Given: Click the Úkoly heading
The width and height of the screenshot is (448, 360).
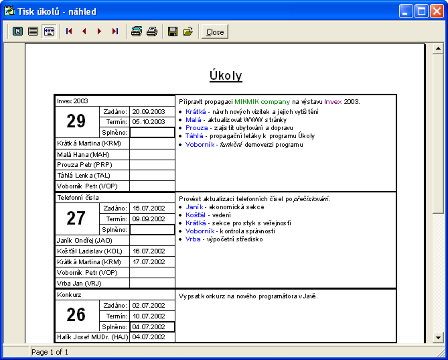Looking at the screenshot, I should pyautogui.click(x=226, y=75).
